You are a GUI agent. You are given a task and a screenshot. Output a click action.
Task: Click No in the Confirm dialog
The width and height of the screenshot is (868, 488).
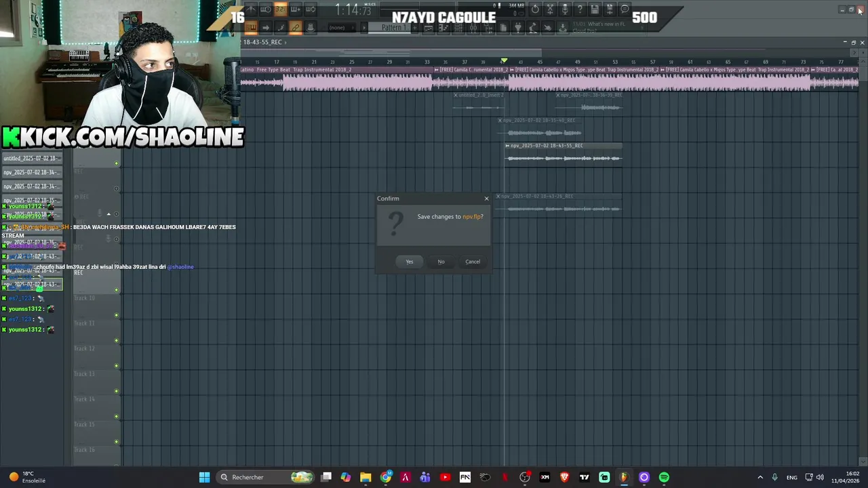[441, 262]
